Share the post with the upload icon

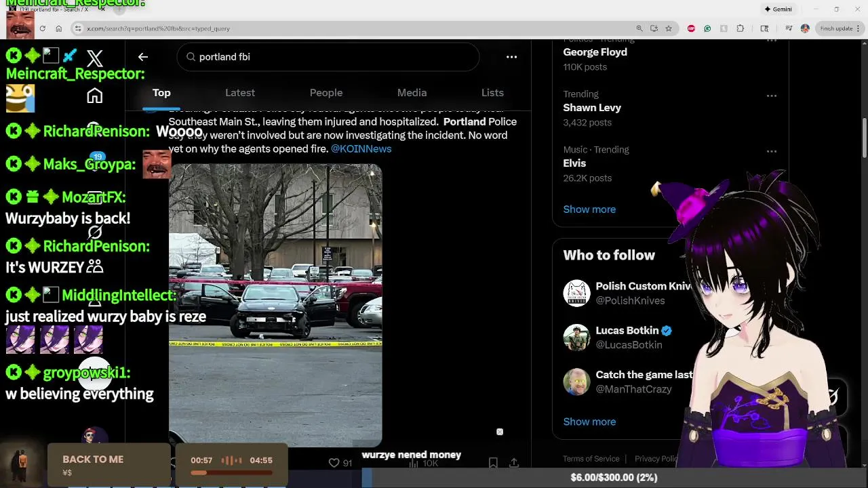click(514, 463)
